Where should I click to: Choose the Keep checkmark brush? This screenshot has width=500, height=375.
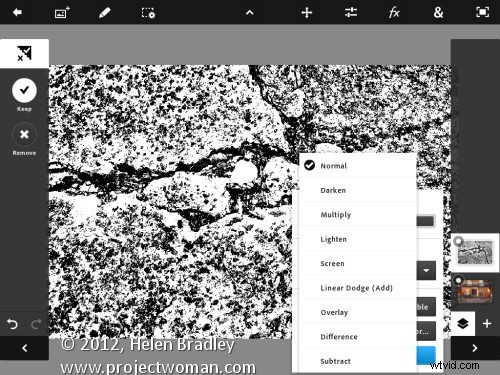click(x=24, y=90)
